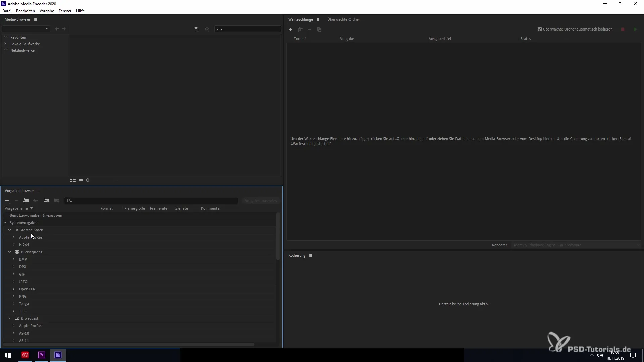The width and height of the screenshot is (644, 362).
Task: Open the Vorgabenbrowser panel menu icon
Action: 39,191
